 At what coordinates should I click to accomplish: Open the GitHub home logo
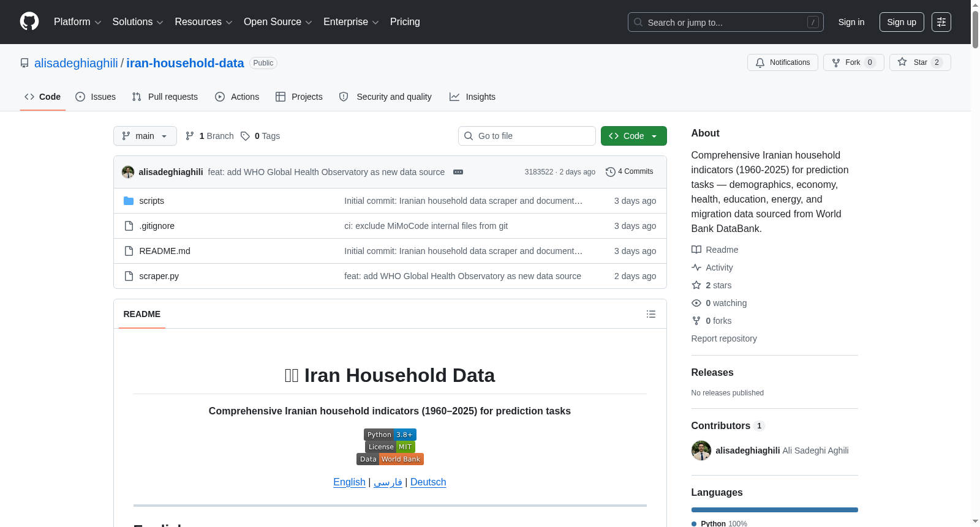point(29,22)
